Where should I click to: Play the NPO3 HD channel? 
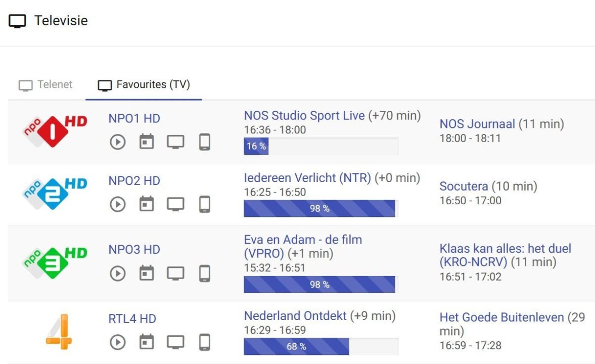point(118,274)
